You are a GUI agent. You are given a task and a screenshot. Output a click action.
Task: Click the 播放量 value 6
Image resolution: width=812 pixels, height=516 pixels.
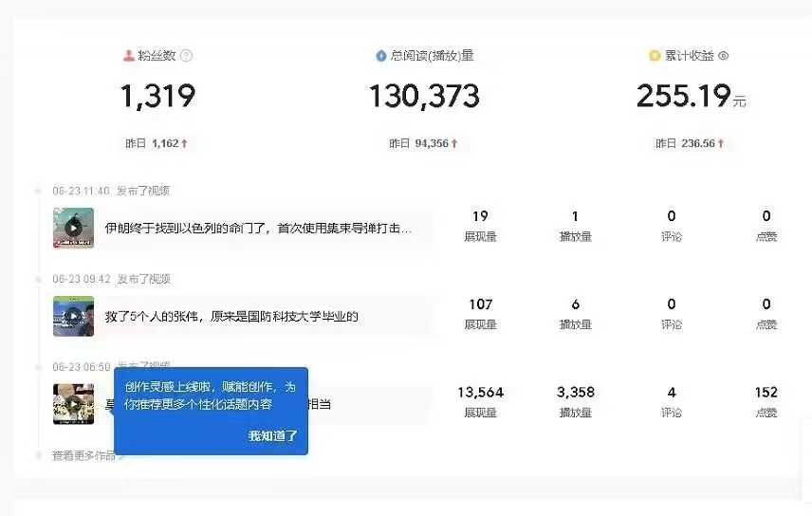(576, 304)
